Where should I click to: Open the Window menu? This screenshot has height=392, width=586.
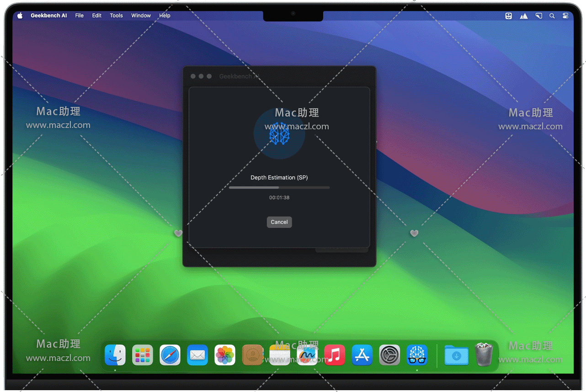click(141, 16)
